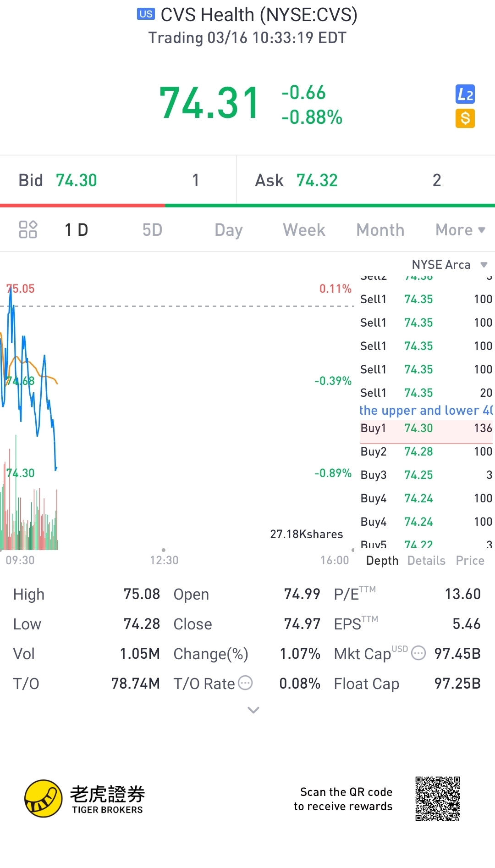The width and height of the screenshot is (495, 868).
Task: Tap the Change(%) 1.07% value
Action: 300,654
